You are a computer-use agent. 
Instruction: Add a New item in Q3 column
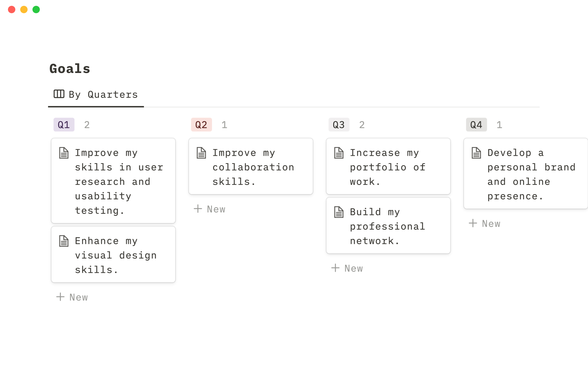[x=347, y=268]
